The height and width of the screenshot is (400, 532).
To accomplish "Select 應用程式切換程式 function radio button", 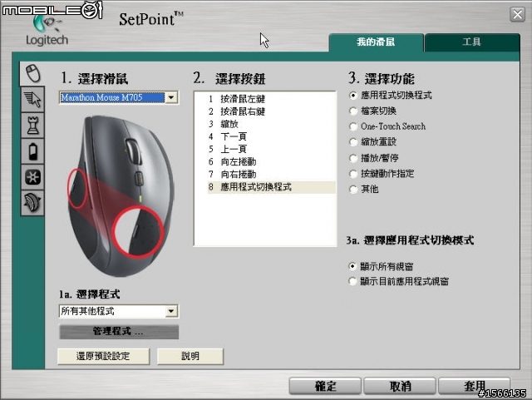I will pyautogui.click(x=353, y=96).
